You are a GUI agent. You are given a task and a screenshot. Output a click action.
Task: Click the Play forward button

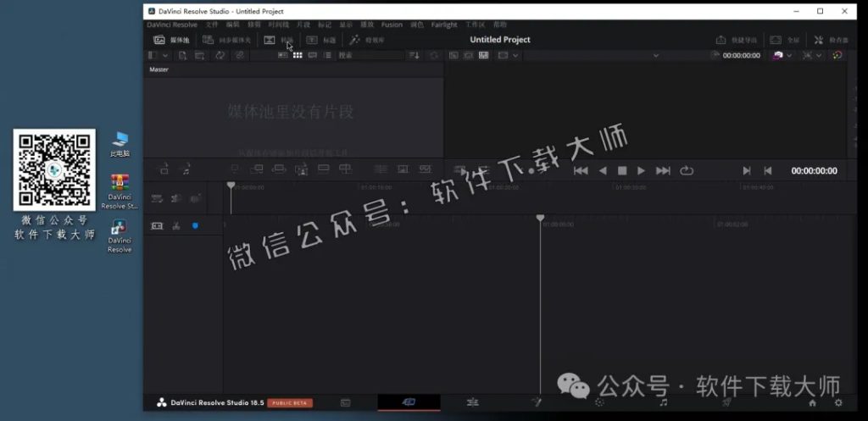[x=641, y=171]
